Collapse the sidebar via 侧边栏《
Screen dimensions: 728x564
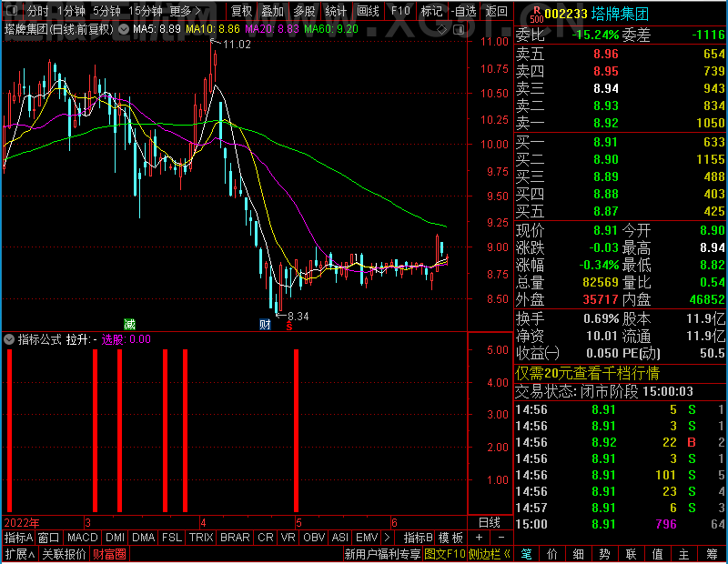(x=490, y=554)
